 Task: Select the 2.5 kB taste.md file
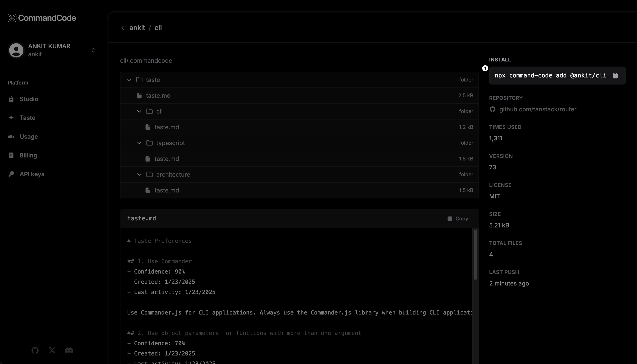(158, 96)
